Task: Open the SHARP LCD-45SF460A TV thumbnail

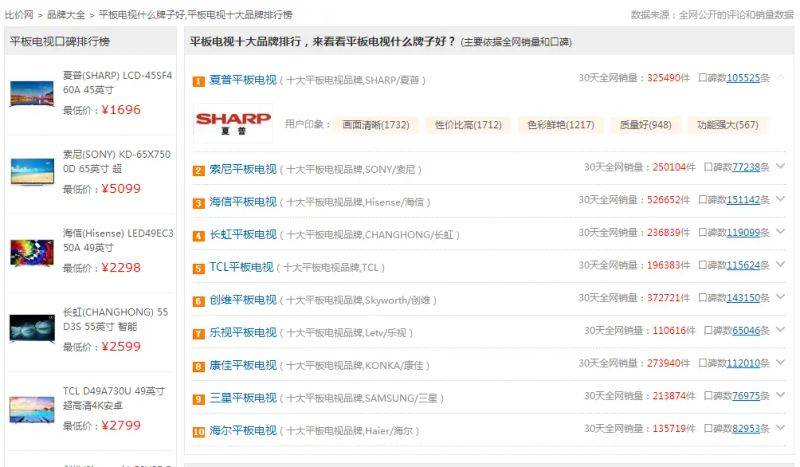Action: tap(32, 93)
